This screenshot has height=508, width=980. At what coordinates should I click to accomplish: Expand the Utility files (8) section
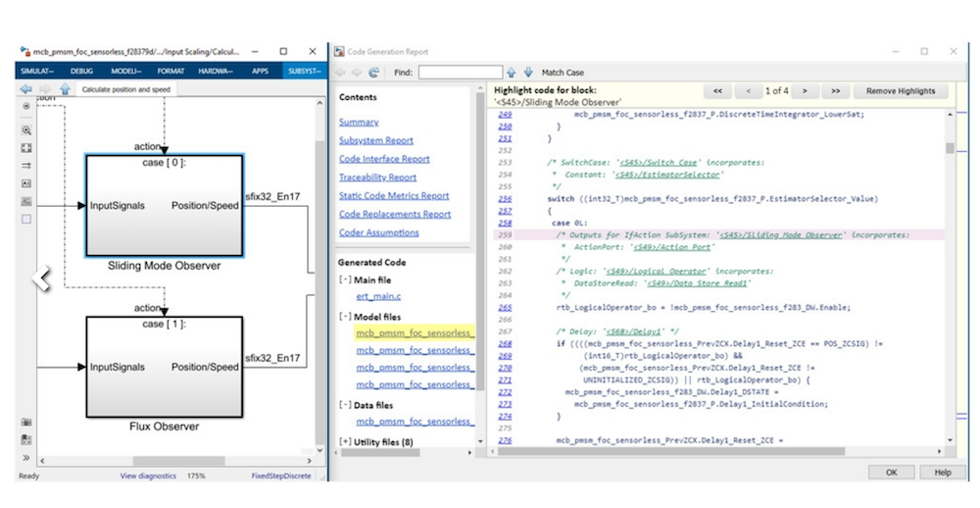(345, 442)
